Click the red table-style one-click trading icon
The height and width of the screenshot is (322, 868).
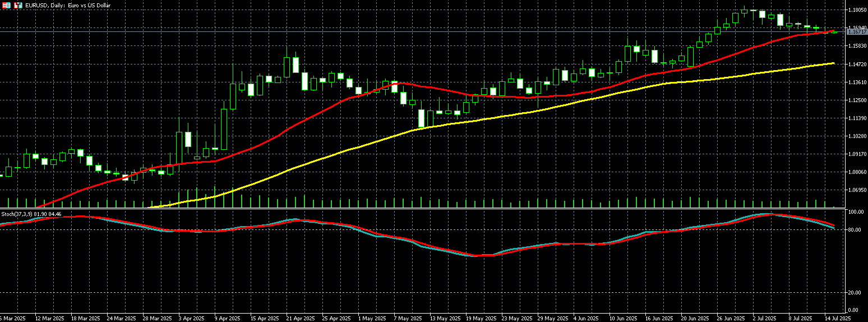(6, 5)
